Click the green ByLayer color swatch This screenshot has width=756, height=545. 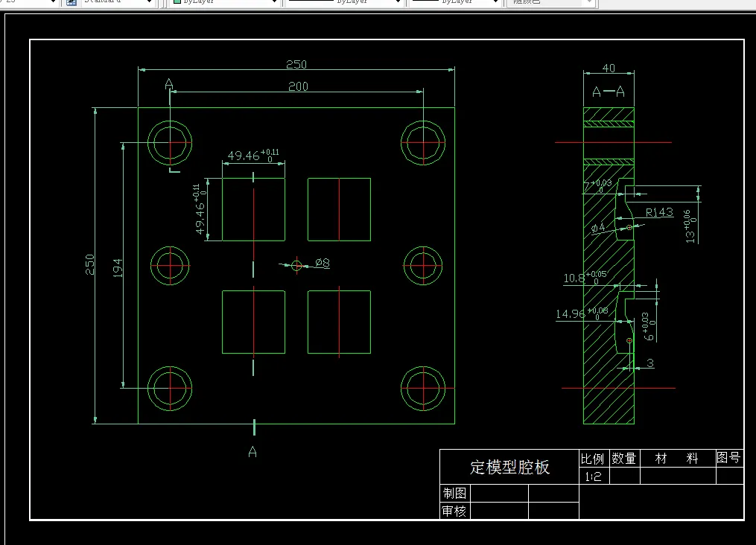(177, 2)
